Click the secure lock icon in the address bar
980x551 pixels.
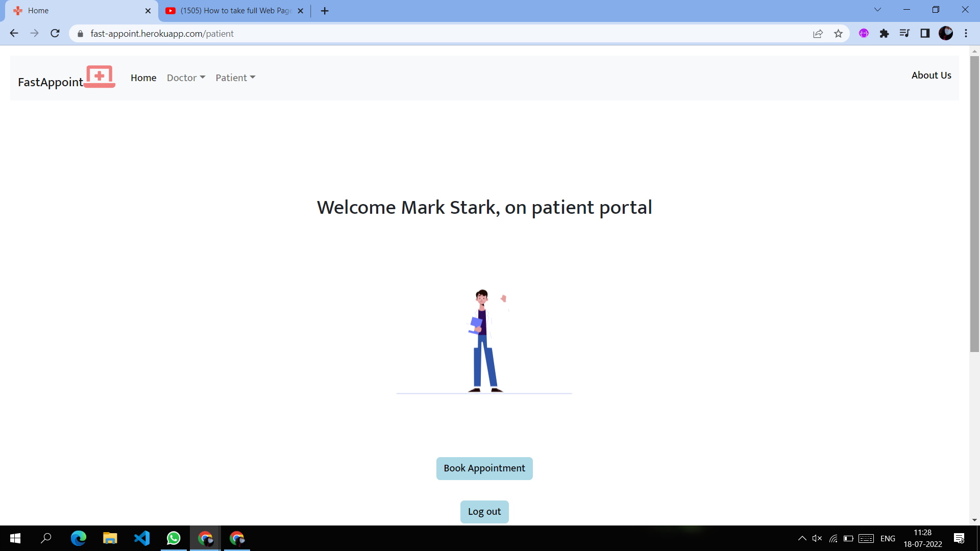click(80, 33)
